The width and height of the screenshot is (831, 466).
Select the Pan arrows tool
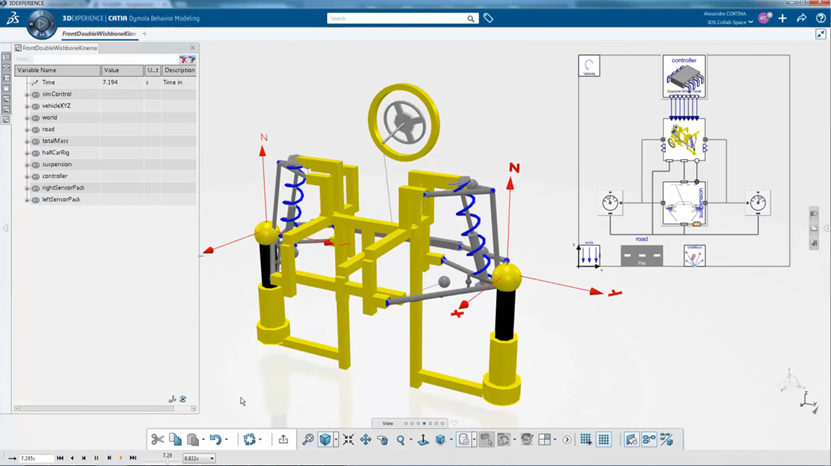click(366, 439)
